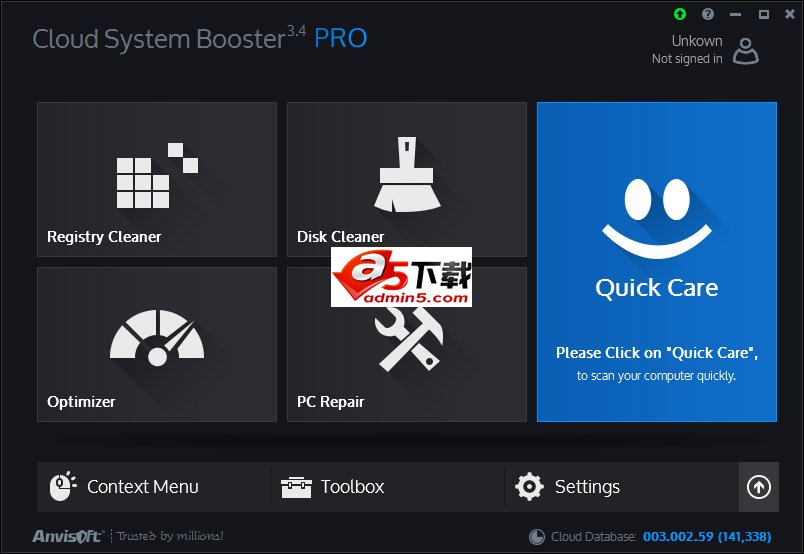Click the Cloud Database label

click(594, 537)
